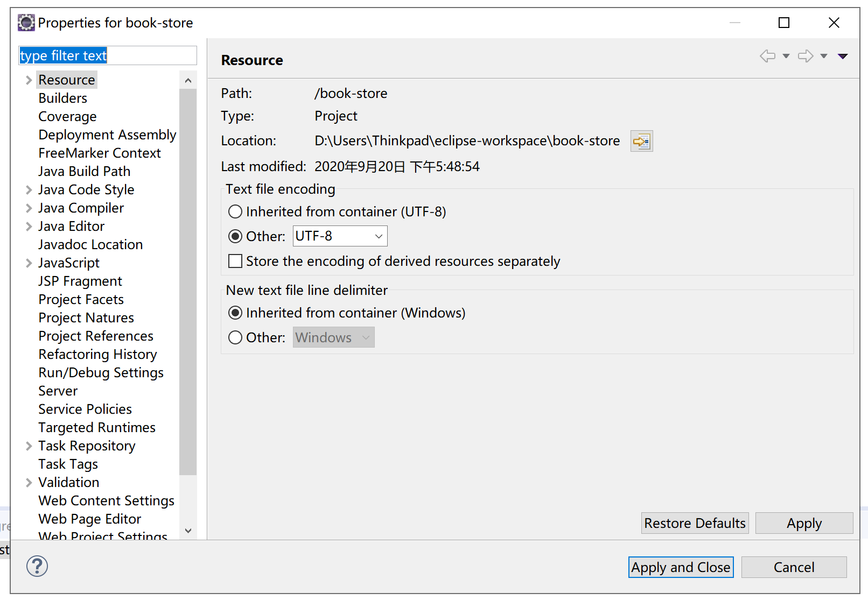Viewport: 868px width, 607px height.
Task: Select Server in the tree
Action: (x=58, y=391)
